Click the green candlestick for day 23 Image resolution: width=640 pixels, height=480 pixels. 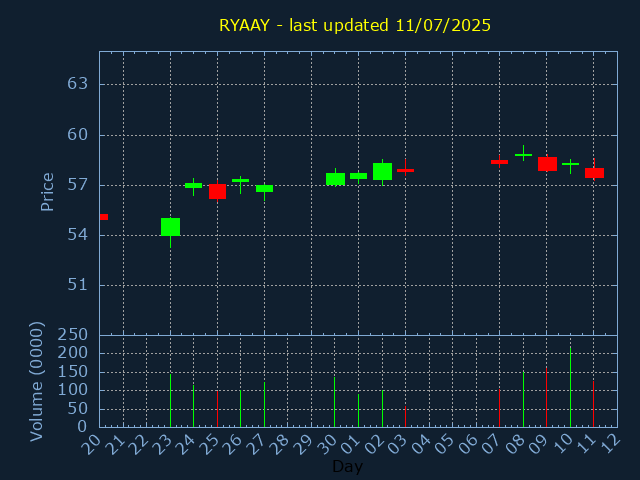(x=171, y=227)
